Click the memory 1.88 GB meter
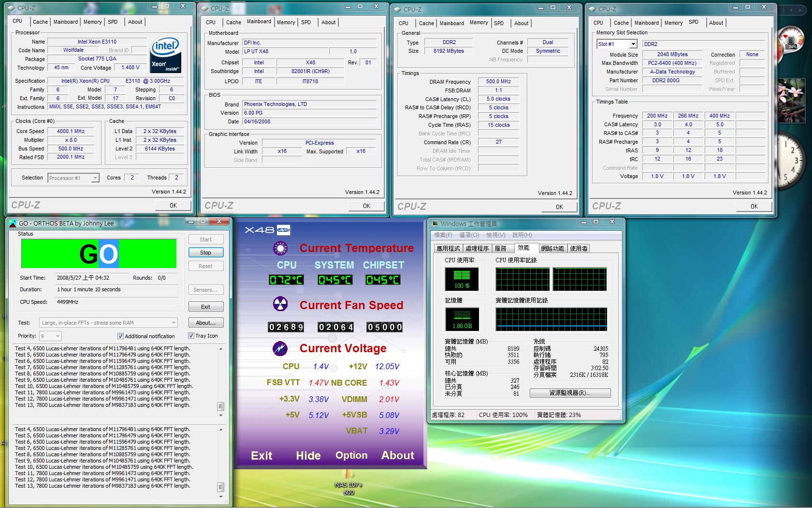 pos(462,319)
